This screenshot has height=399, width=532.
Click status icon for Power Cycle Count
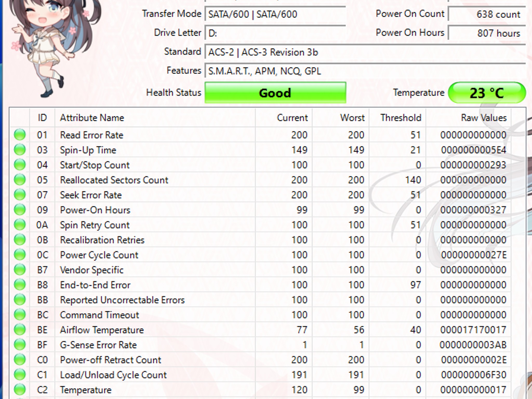click(x=20, y=255)
